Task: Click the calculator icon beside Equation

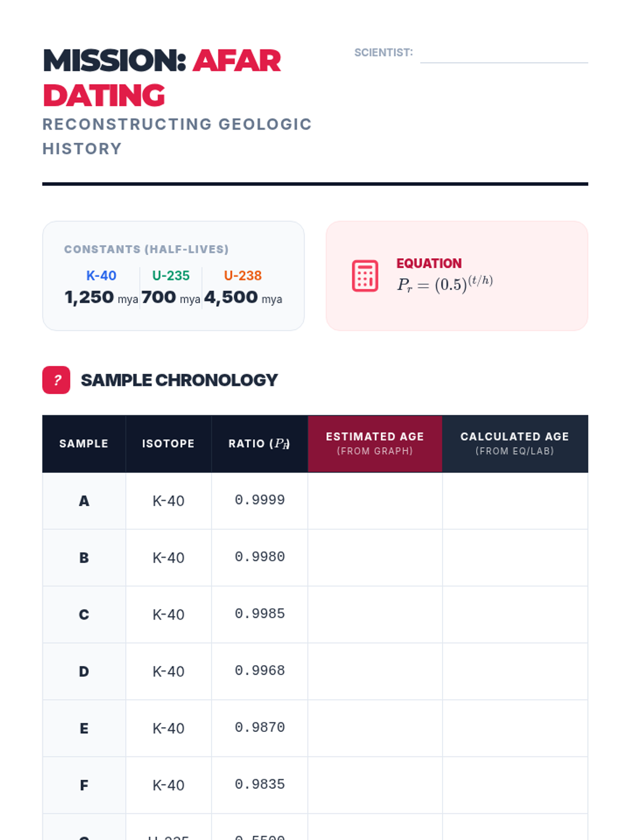Action: coord(365,276)
